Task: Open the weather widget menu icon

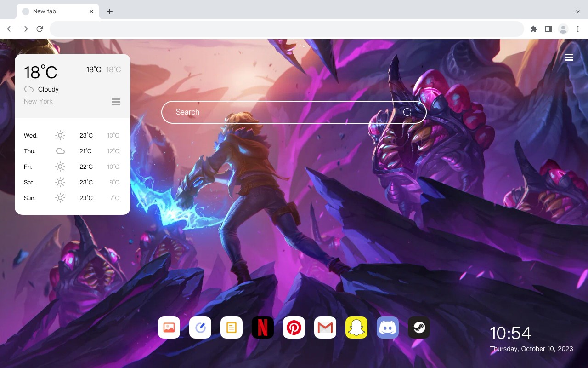Action: point(116,102)
